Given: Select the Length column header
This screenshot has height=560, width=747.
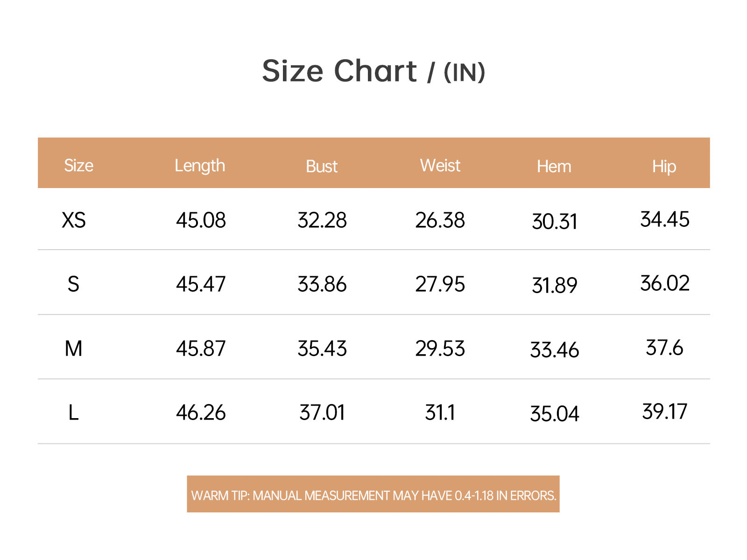Looking at the screenshot, I should coord(200,166).
